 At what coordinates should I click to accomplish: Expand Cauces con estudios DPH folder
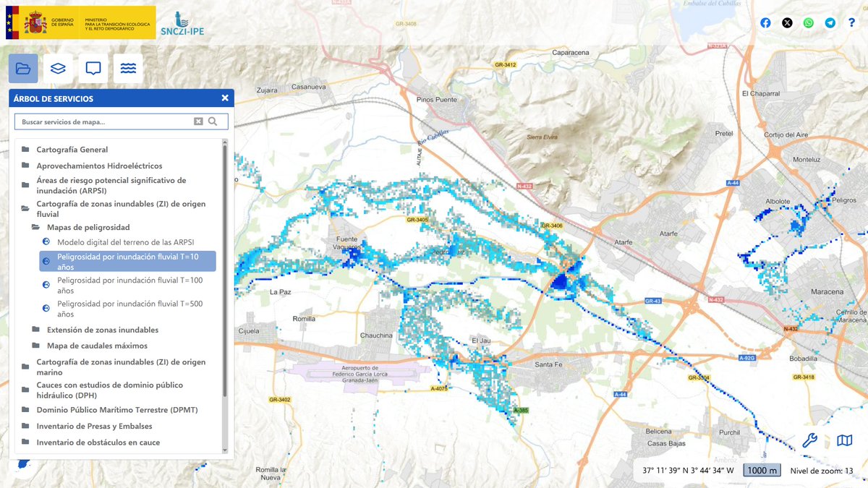pyautogui.click(x=109, y=390)
